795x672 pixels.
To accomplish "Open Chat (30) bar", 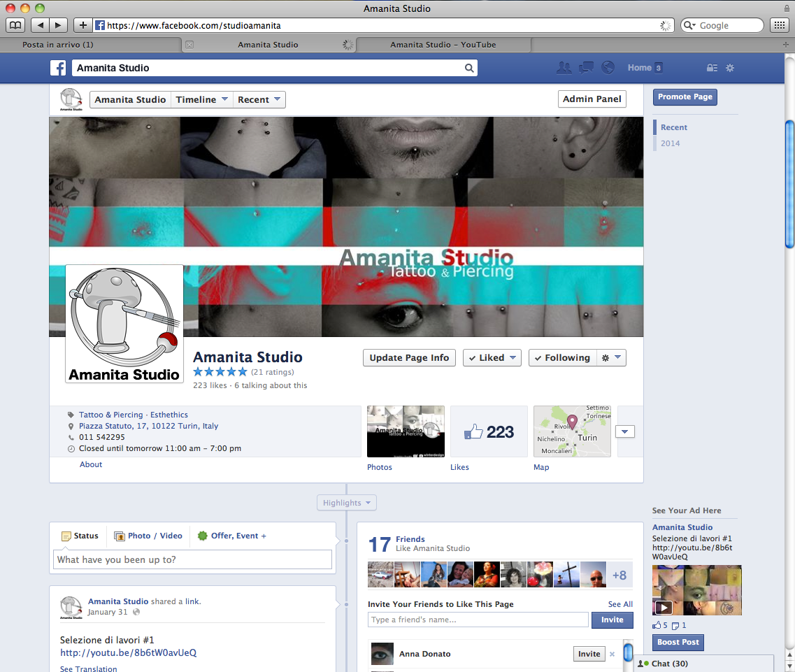I will click(x=705, y=664).
